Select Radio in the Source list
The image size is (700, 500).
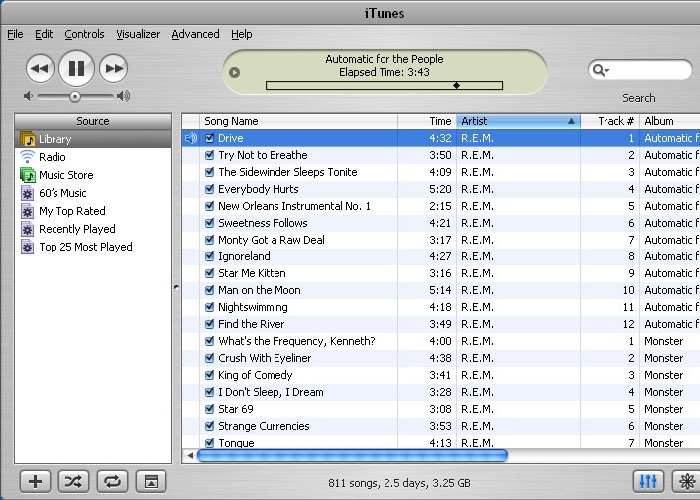tap(52, 157)
